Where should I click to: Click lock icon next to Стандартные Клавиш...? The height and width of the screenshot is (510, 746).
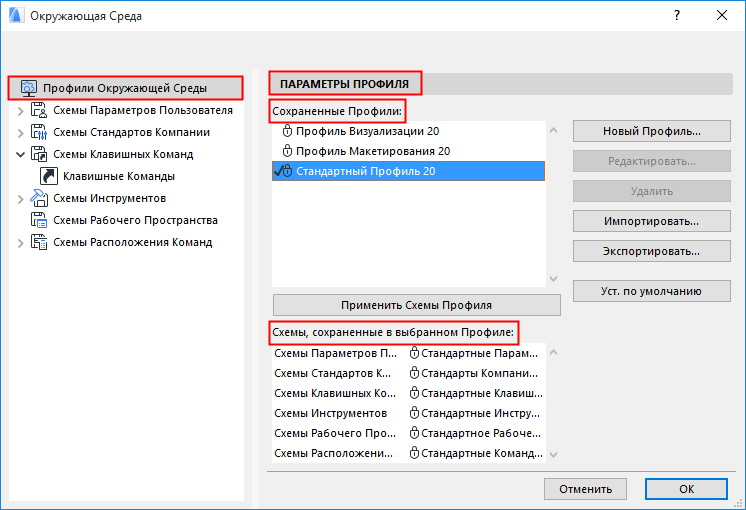click(x=414, y=393)
